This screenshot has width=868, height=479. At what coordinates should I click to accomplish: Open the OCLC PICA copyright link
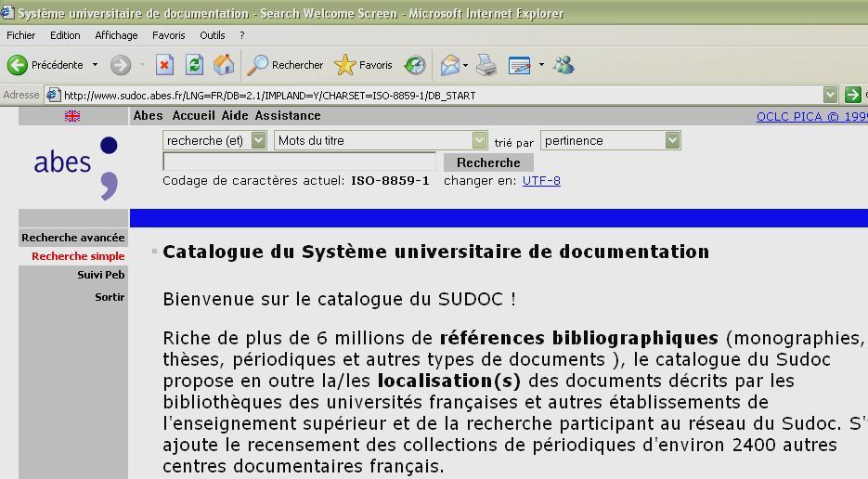[x=812, y=116]
